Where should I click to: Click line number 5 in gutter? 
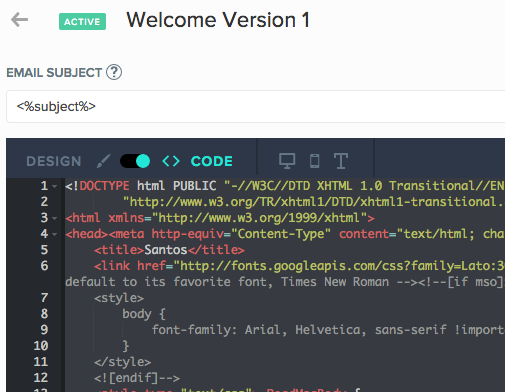44,250
